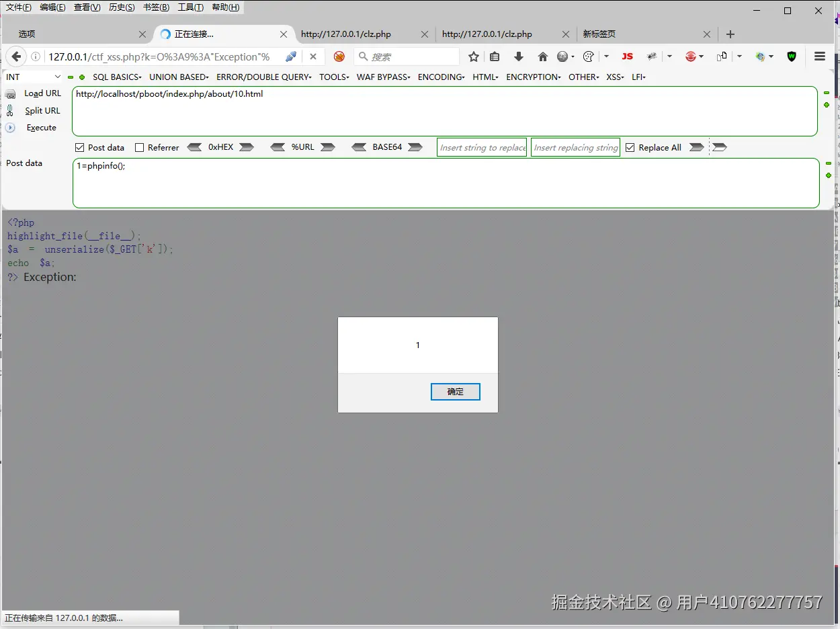840x629 pixels.
Task: Expand the WAF BYPASS menu
Action: click(384, 77)
